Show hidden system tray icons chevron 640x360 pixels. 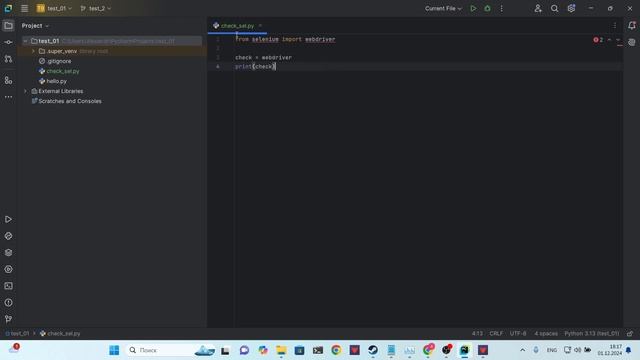point(522,350)
